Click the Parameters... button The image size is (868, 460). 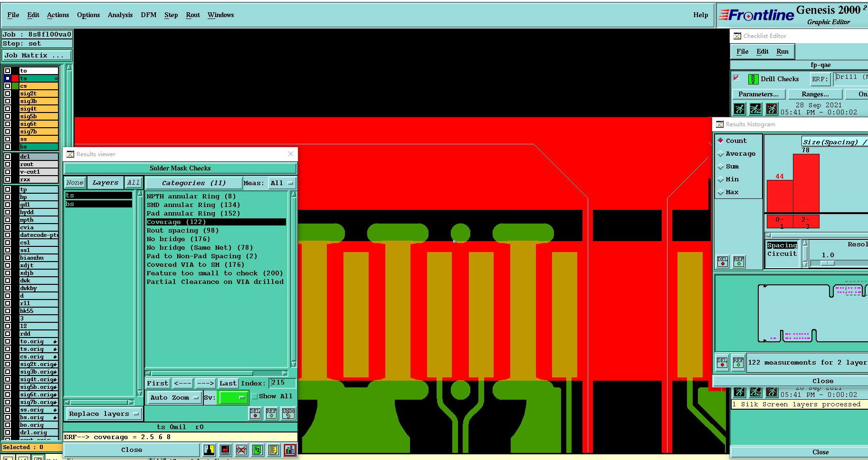pyautogui.click(x=758, y=94)
